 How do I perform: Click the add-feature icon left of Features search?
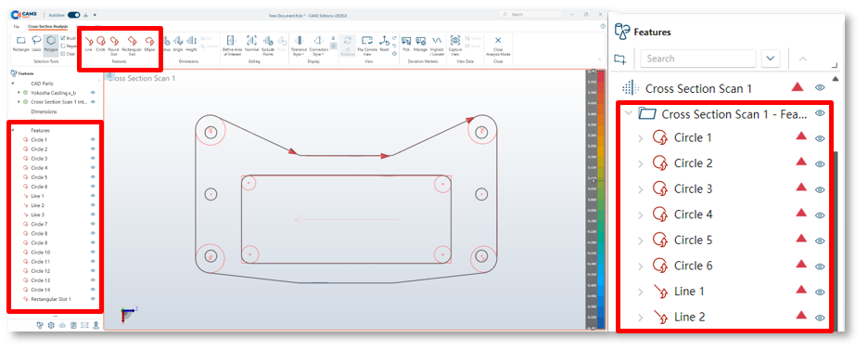pos(620,58)
